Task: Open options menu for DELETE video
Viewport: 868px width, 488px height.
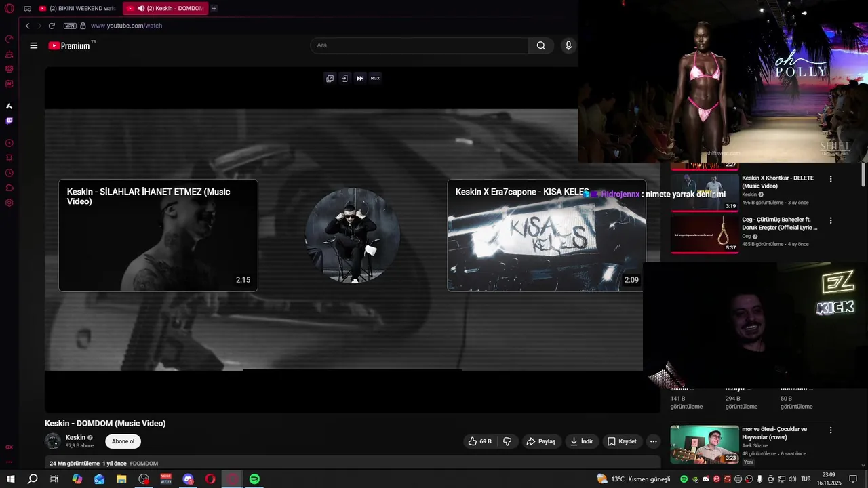Action: coord(831,179)
